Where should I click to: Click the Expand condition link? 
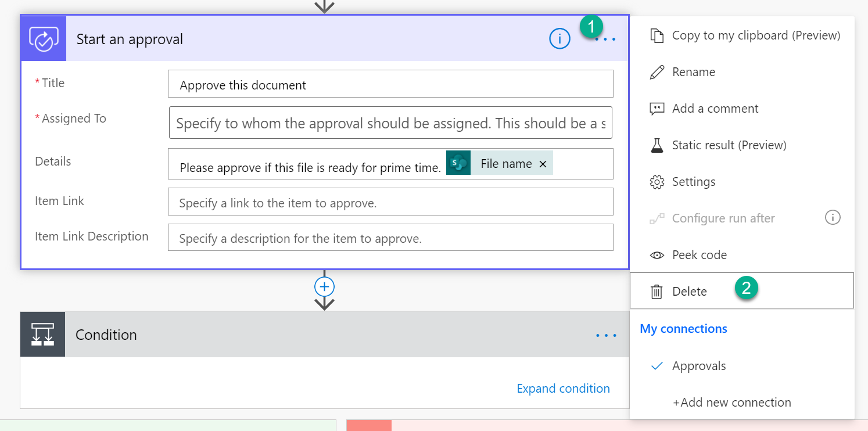(563, 389)
